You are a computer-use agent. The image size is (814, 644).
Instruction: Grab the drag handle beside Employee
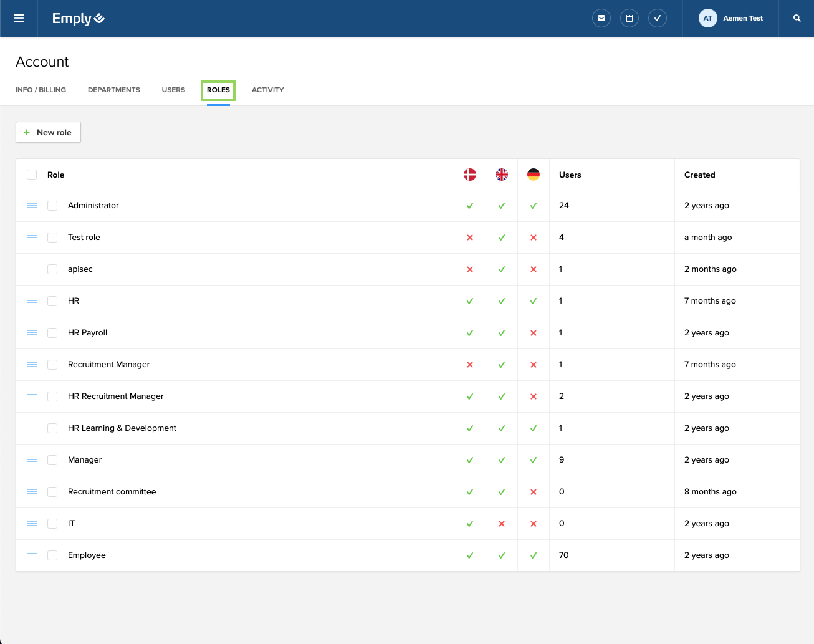(x=32, y=555)
